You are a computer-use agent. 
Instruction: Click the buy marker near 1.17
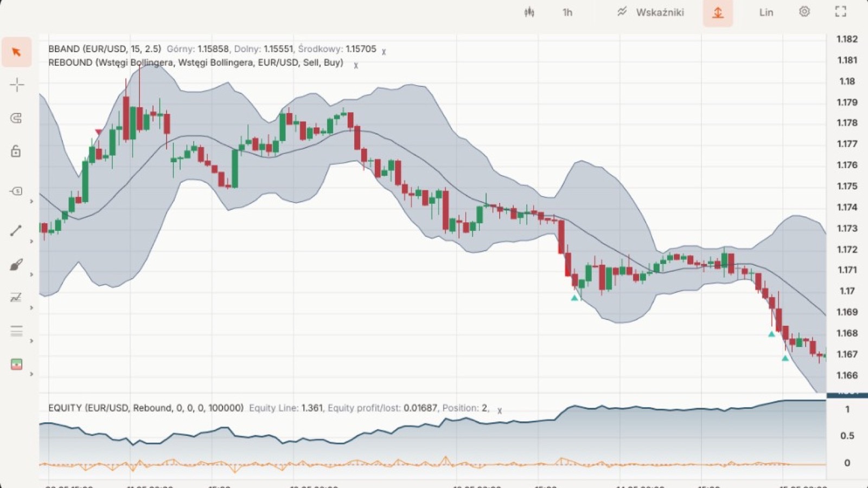[575, 298]
